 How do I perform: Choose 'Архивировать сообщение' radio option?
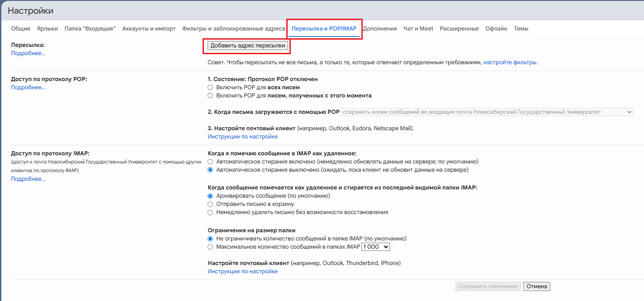pyautogui.click(x=210, y=196)
